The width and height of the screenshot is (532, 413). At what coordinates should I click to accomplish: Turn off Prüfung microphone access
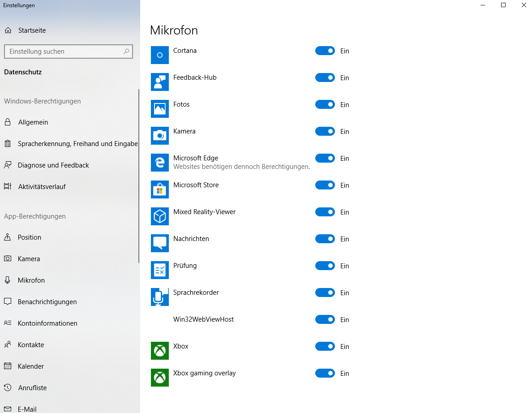[325, 265]
